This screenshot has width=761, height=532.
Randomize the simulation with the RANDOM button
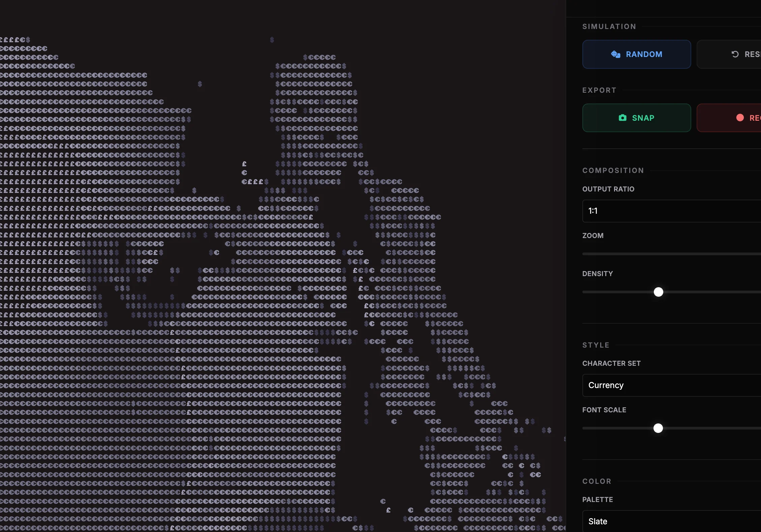click(636, 54)
